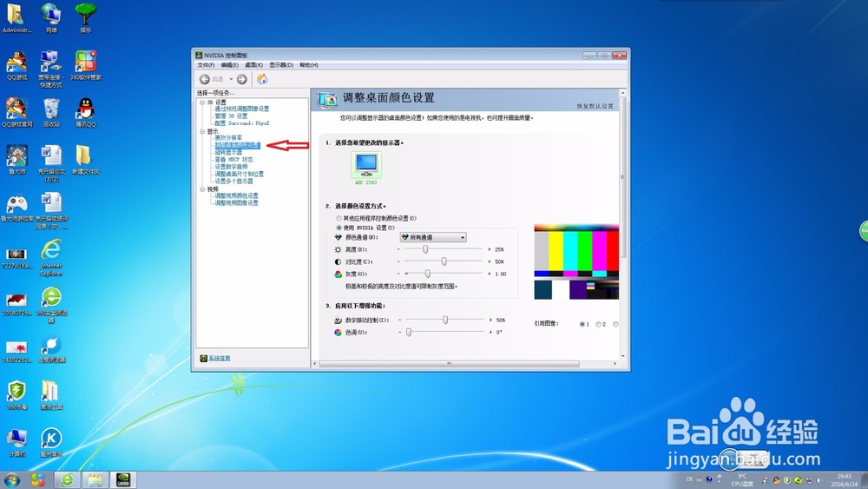Open 调整视频颜色设置 tree item

(x=236, y=196)
